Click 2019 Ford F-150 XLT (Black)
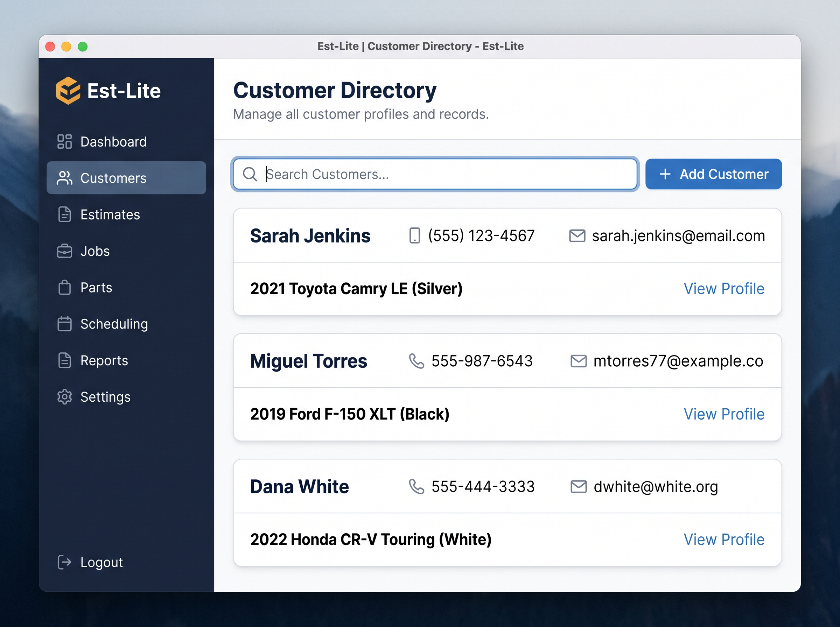Viewport: 840px width, 627px height. click(x=350, y=414)
